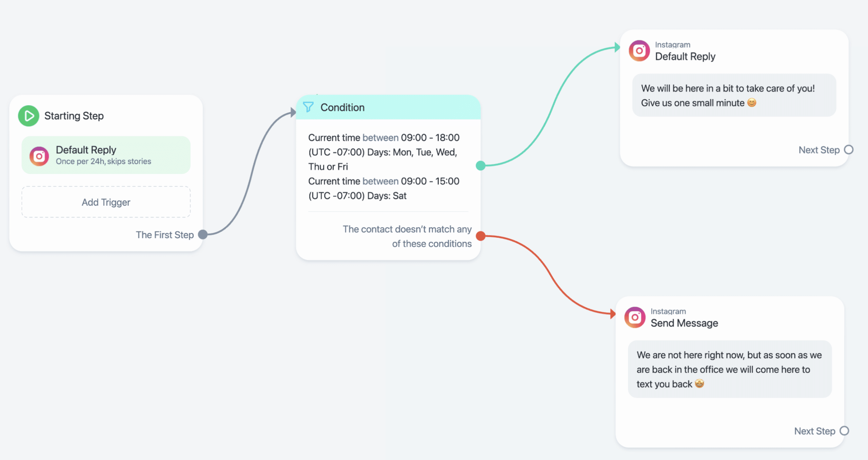Edit the Saturday 09:00 - 15:00 condition
Image resolution: width=868 pixels, height=460 pixels.
(384, 188)
